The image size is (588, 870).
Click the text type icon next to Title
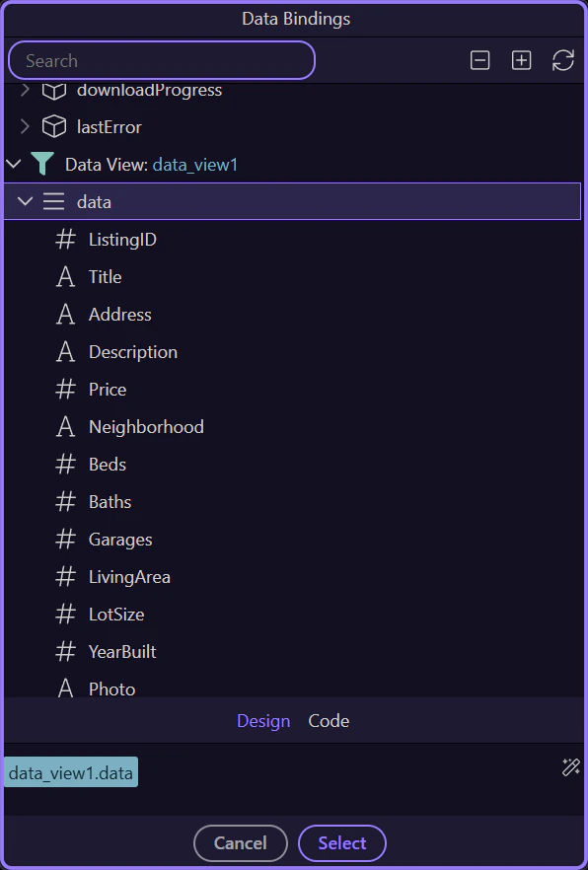[65, 276]
